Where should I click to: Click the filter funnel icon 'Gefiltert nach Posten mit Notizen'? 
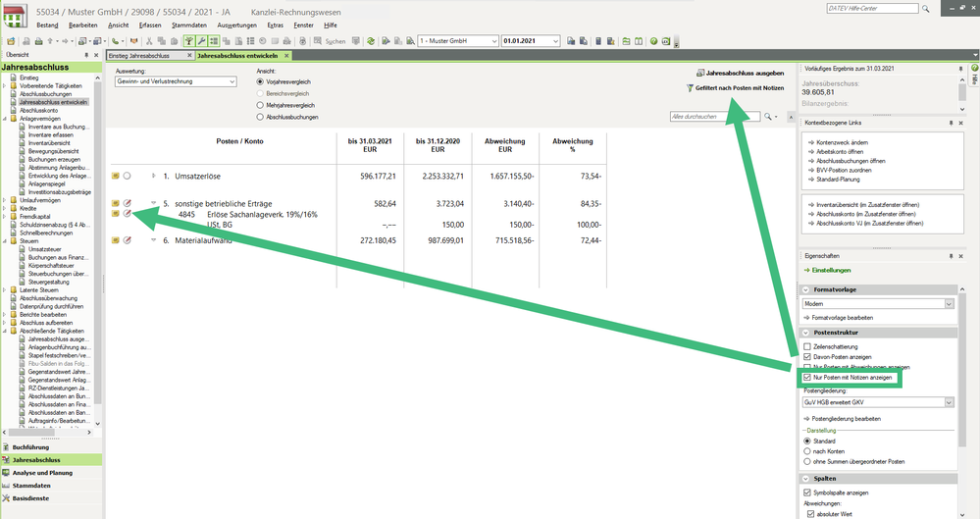pyautogui.click(x=690, y=88)
